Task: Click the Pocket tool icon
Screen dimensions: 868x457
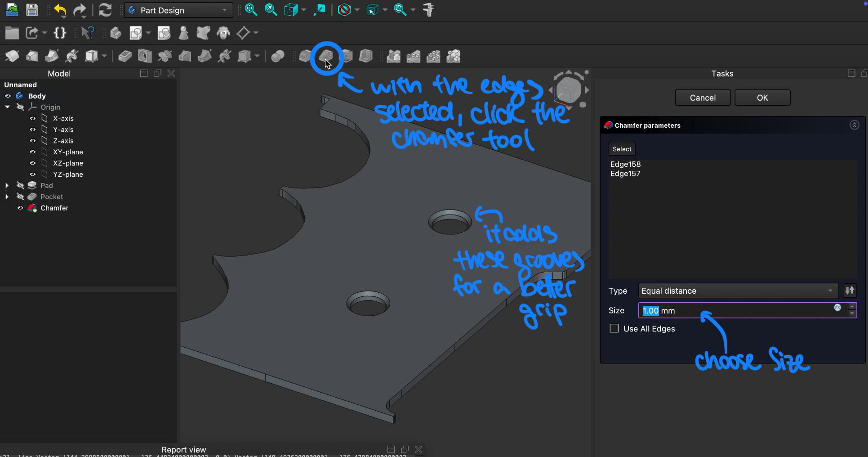Action: (125, 57)
